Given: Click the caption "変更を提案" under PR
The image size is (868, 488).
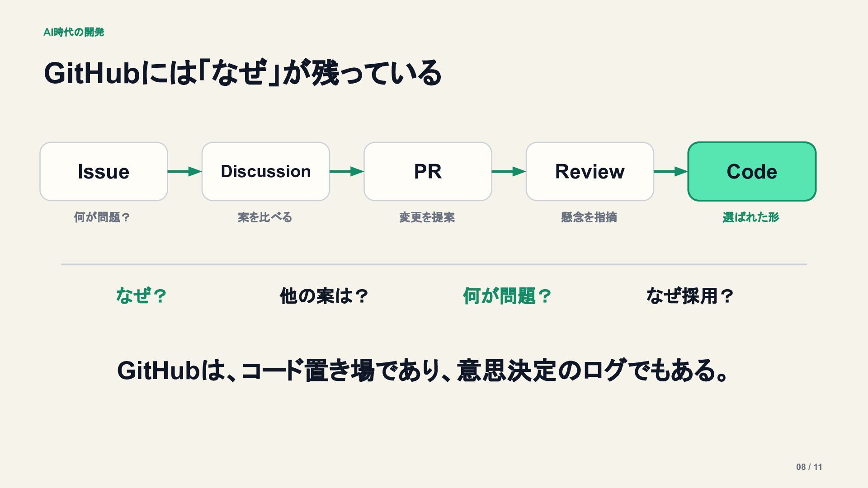Looking at the screenshot, I should coord(427,217).
